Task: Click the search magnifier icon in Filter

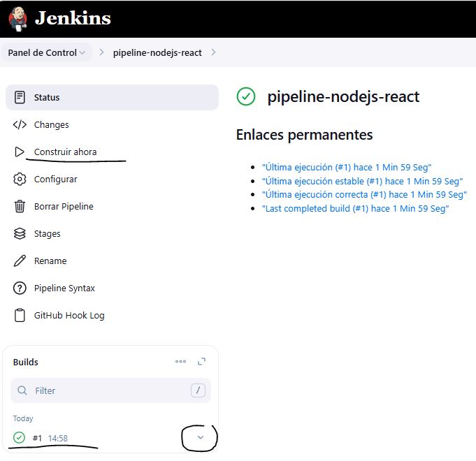Action: tap(22, 390)
